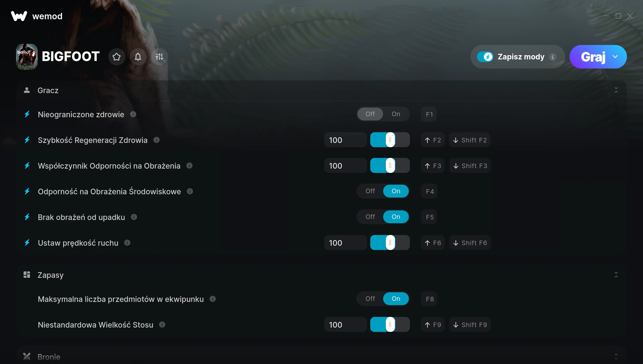Turn off Odporność na Obrażenia Środowiskowe
The width and height of the screenshot is (643, 364).
pyautogui.click(x=370, y=191)
